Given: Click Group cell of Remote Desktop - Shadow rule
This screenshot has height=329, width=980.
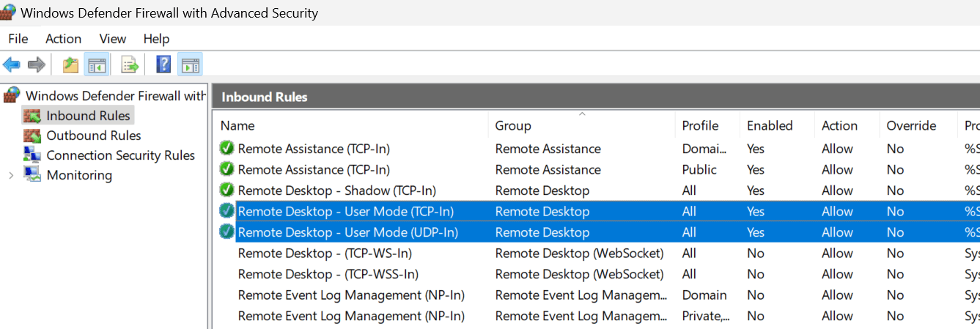Looking at the screenshot, I should tap(542, 191).
